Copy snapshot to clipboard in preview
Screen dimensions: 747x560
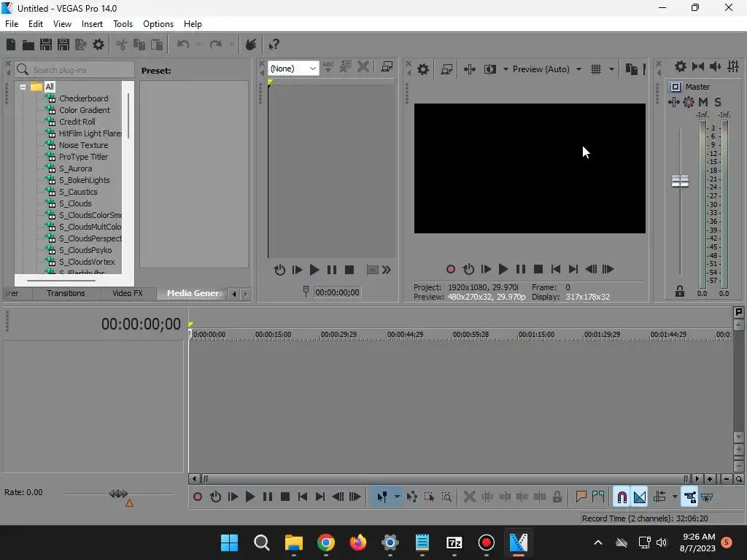632,69
